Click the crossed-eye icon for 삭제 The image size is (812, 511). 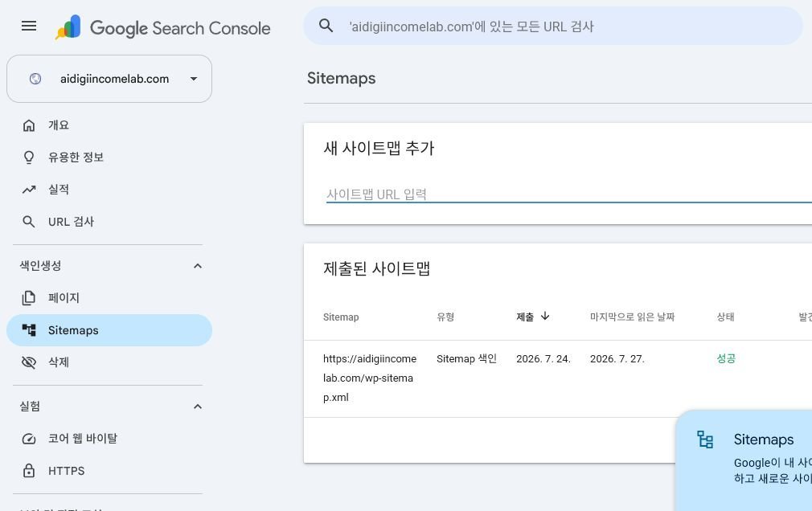[x=29, y=362]
